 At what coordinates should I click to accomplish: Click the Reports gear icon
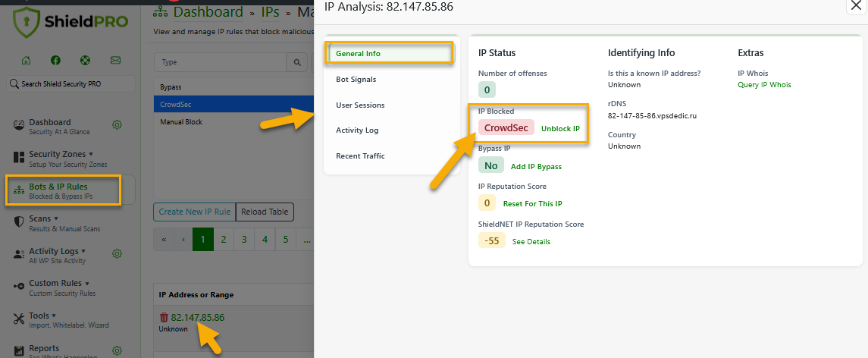coord(117,351)
